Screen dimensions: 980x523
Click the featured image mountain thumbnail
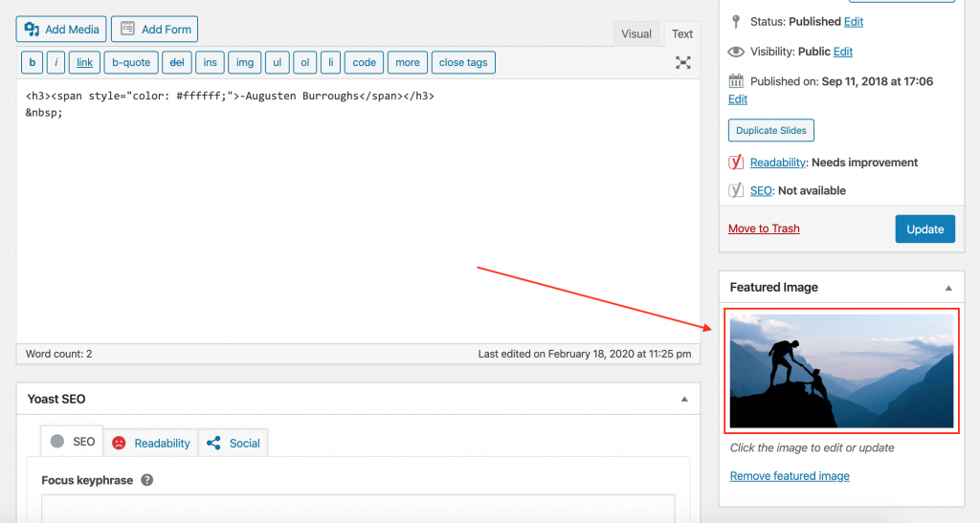(x=841, y=371)
